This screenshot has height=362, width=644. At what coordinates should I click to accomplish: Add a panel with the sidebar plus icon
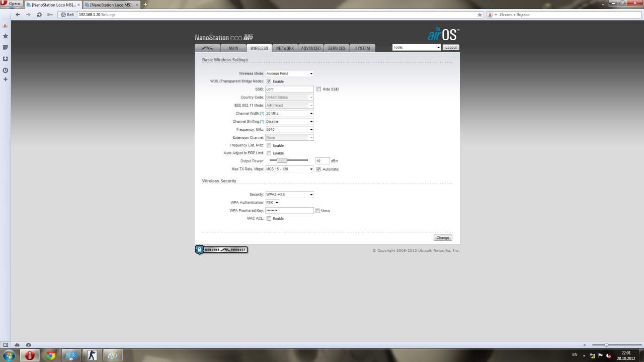[x=6, y=79]
